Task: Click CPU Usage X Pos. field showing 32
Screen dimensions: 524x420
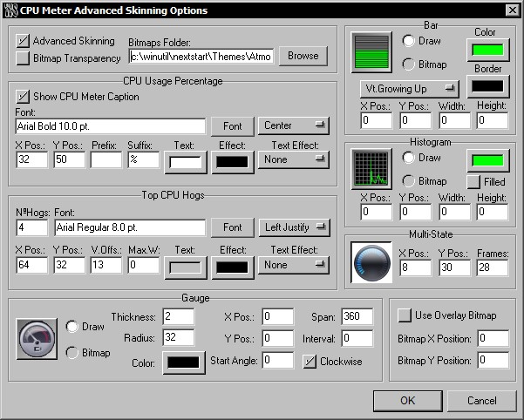Action: pyautogui.click(x=31, y=159)
